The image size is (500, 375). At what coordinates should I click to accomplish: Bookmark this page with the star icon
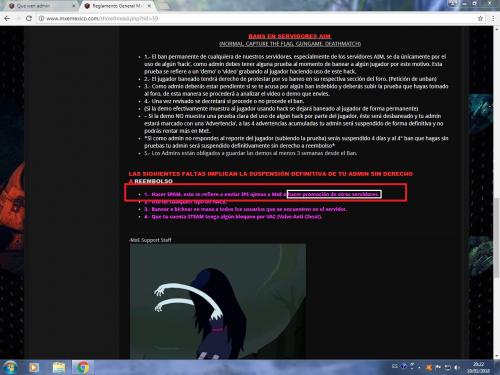click(x=480, y=19)
